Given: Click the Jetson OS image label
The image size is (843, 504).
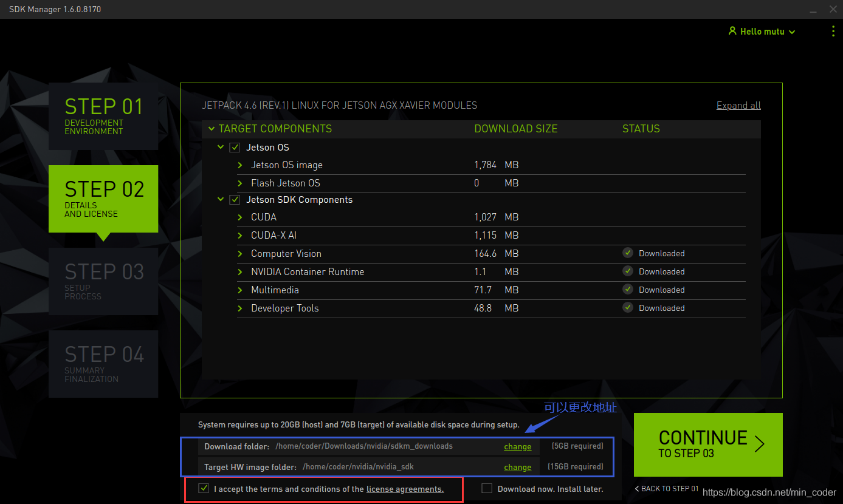Looking at the screenshot, I should pyautogui.click(x=287, y=165).
